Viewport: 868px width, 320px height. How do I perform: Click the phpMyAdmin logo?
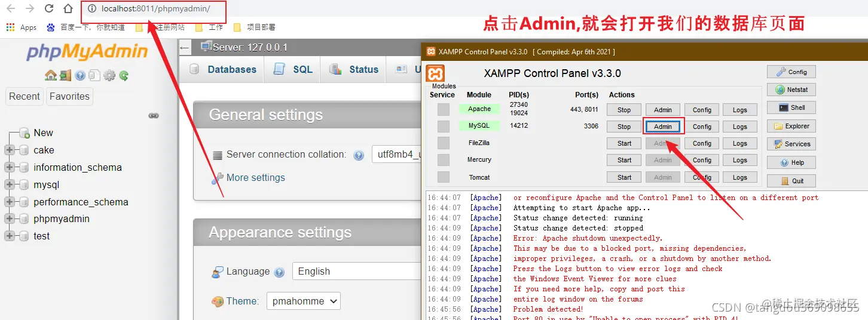click(87, 53)
